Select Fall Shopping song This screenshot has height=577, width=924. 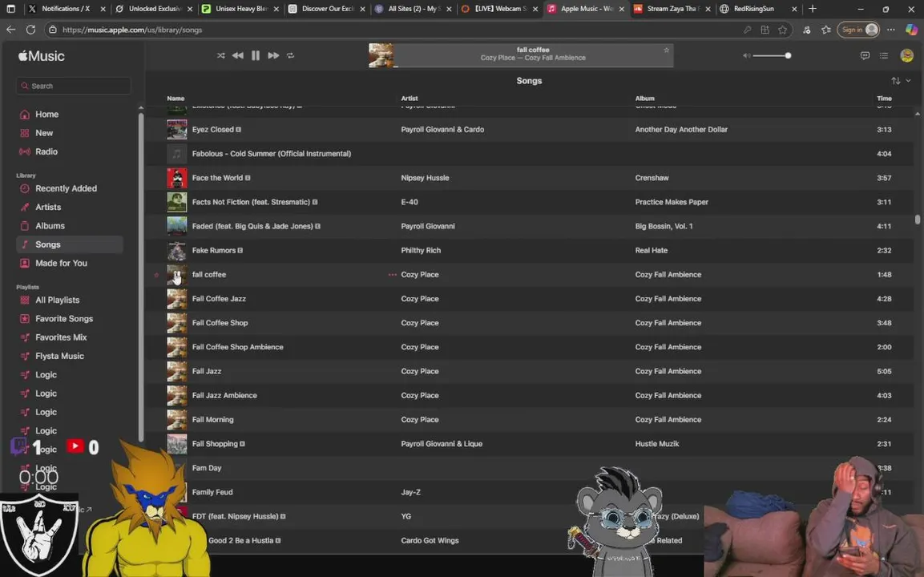(x=215, y=444)
